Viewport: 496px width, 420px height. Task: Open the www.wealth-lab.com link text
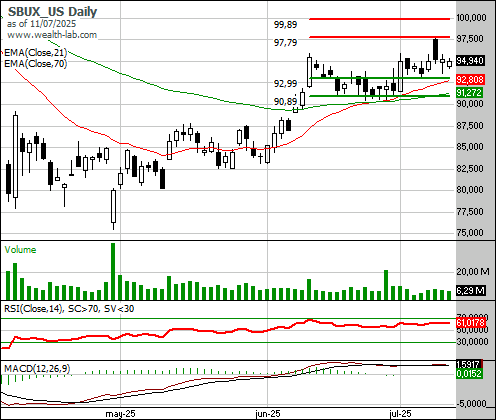(x=52, y=35)
